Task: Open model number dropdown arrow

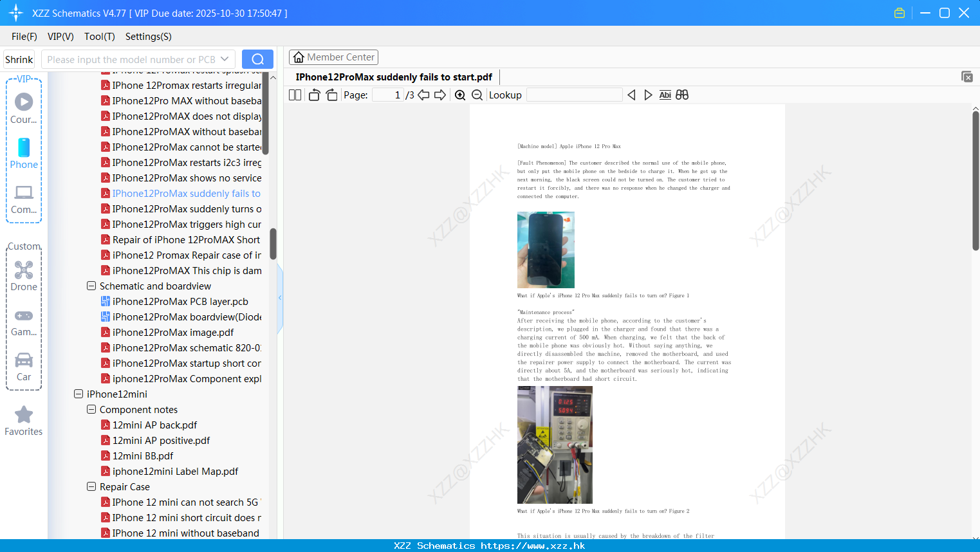Action: point(225,59)
